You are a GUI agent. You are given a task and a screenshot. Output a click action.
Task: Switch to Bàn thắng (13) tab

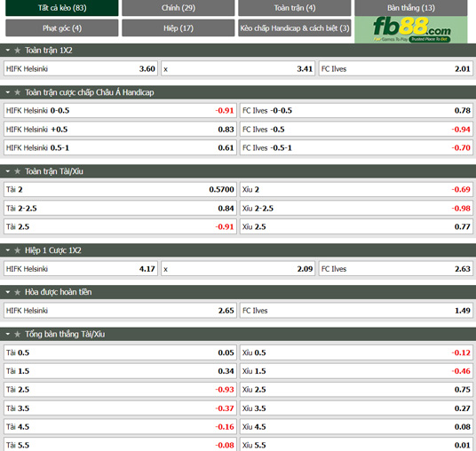coord(411,8)
